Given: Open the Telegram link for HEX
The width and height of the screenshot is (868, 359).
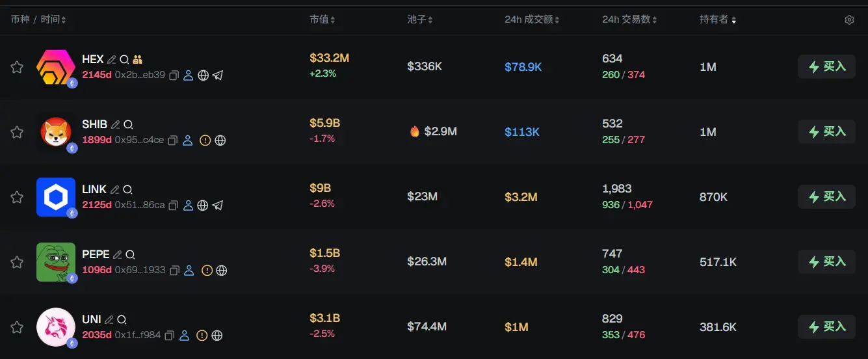Looking at the screenshot, I should (x=218, y=75).
